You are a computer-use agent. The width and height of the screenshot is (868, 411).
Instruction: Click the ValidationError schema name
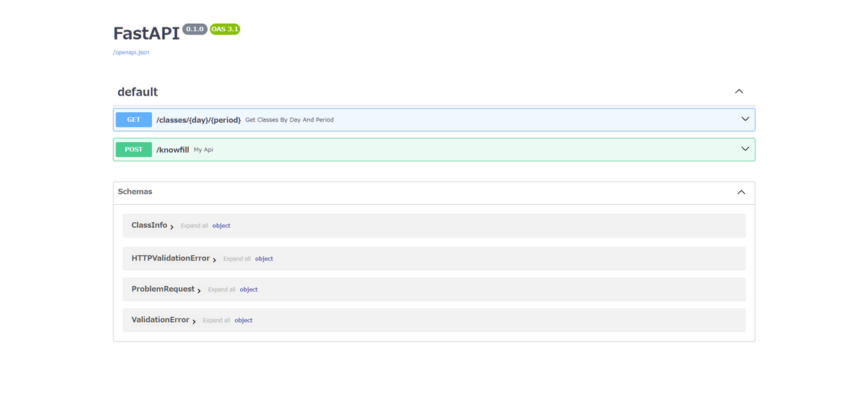pyautogui.click(x=160, y=319)
